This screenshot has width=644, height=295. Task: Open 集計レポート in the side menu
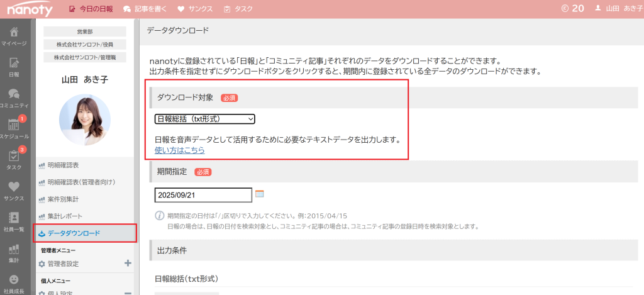(x=65, y=216)
